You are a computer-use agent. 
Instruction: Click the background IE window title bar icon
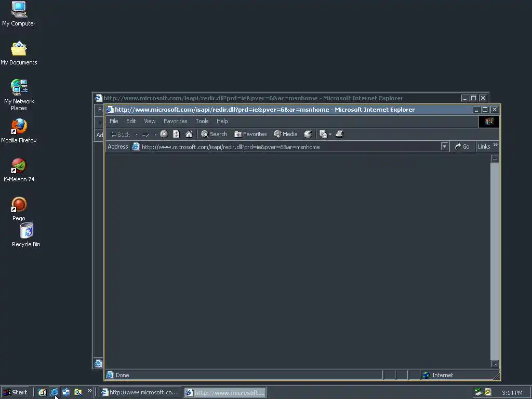[98, 98]
